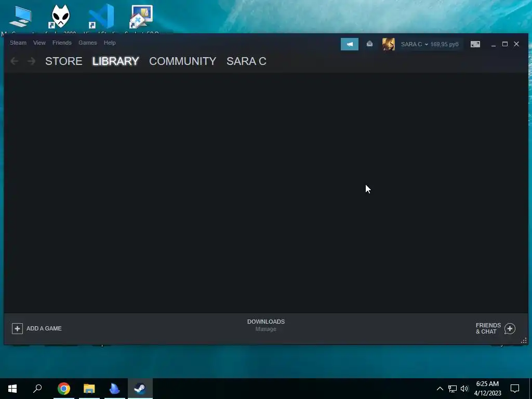
Task: Show hidden system tray icons
Action: coord(440,389)
